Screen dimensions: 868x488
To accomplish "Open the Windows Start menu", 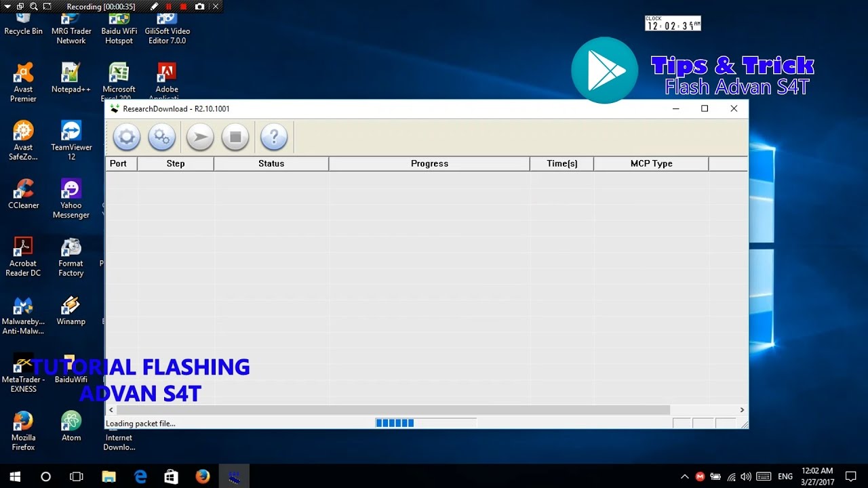I will (x=15, y=476).
